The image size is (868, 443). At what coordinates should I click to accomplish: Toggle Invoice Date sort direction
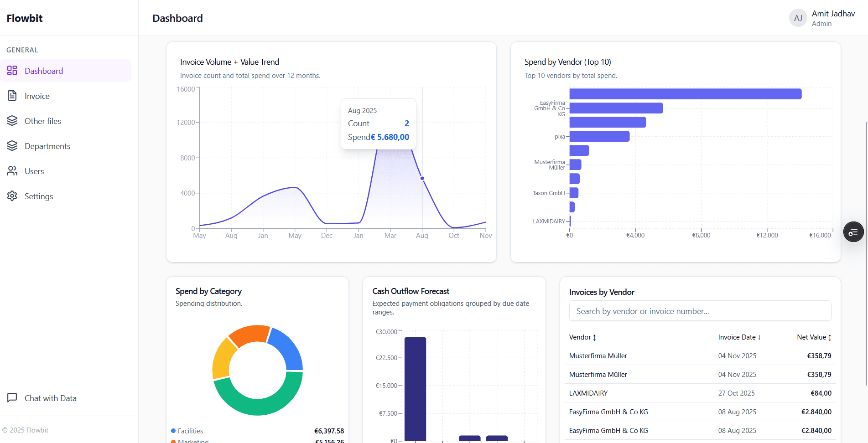coord(759,337)
